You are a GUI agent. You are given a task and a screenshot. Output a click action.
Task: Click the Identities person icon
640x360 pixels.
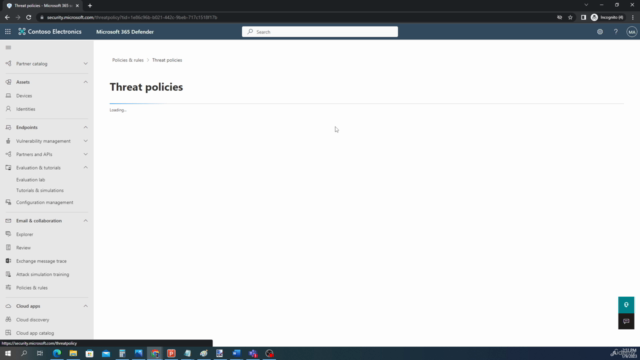8,109
